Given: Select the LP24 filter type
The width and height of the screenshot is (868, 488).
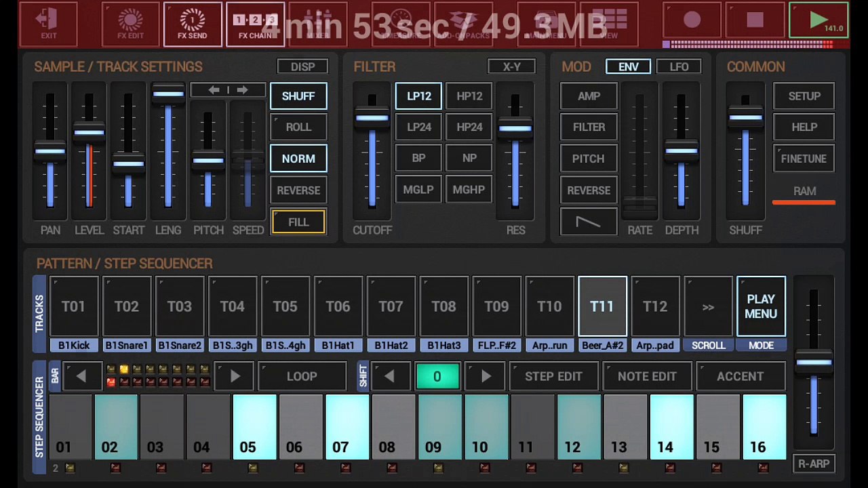Looking at the screenshot, I should click(418, 127).
